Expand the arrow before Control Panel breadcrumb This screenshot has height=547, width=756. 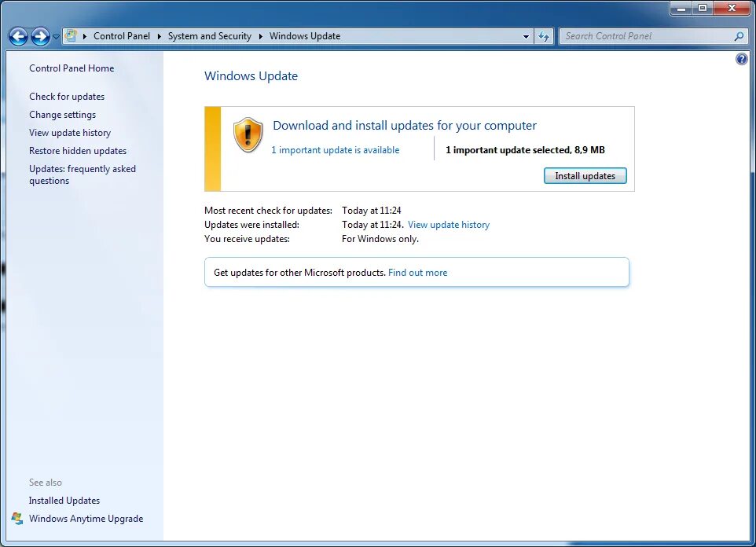pyautogui.click(x=85, y=36)
